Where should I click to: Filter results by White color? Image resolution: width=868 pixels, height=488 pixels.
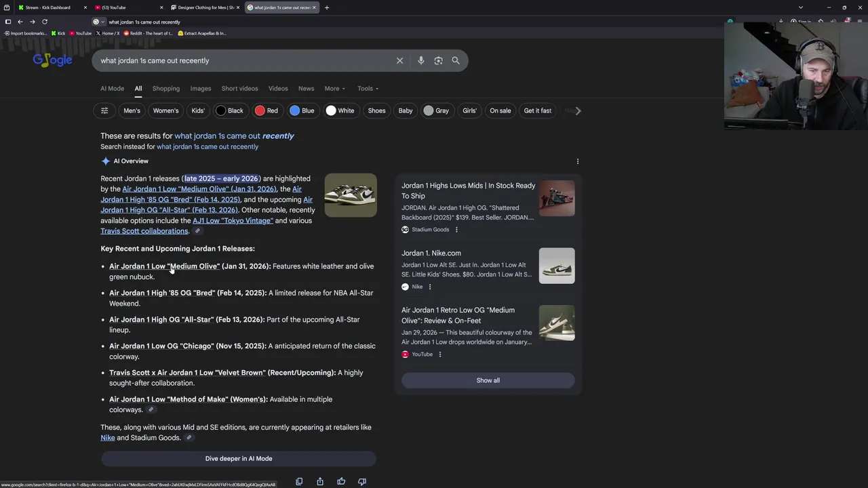click(340, 110)
